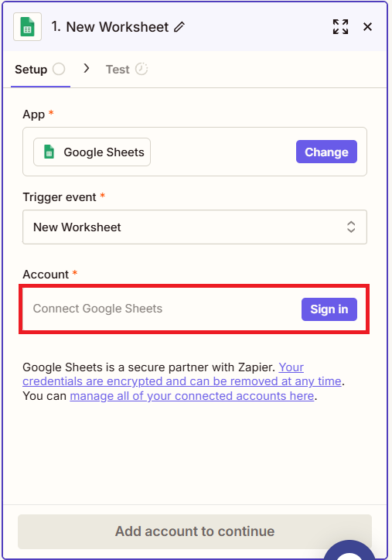392x560 pixels.
Task: Click the Sign in button
Action: (329, 309)
